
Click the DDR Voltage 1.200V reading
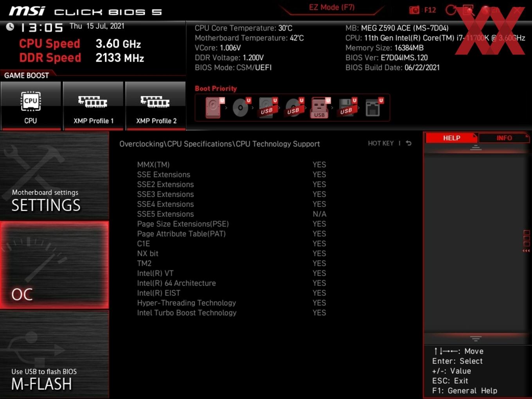click(229, 58)
